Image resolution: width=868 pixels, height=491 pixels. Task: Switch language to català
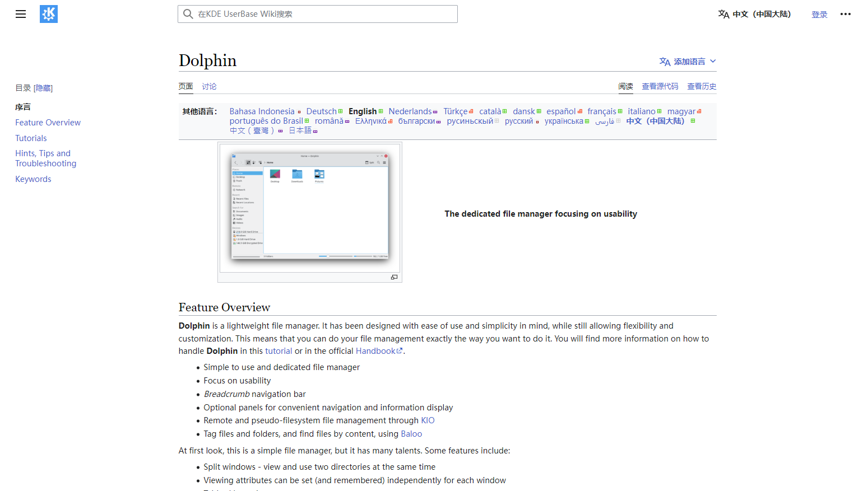pos(490,111)
